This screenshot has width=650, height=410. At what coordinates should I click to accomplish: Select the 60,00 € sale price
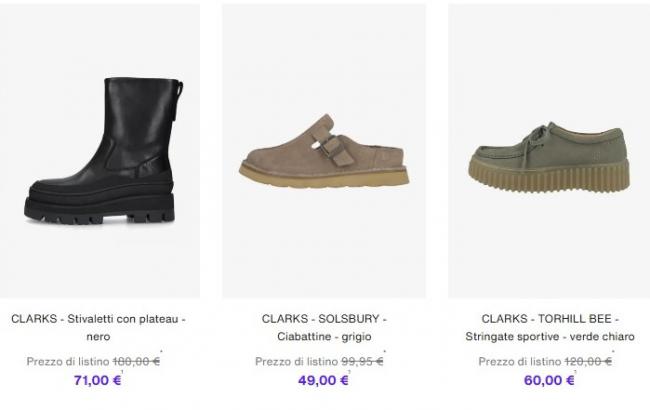click(x=548, y=379)
